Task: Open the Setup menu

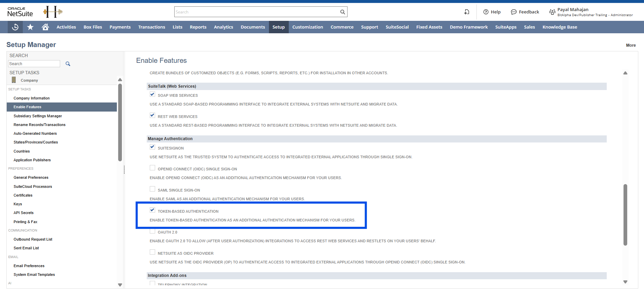Action: pos(279,27)
